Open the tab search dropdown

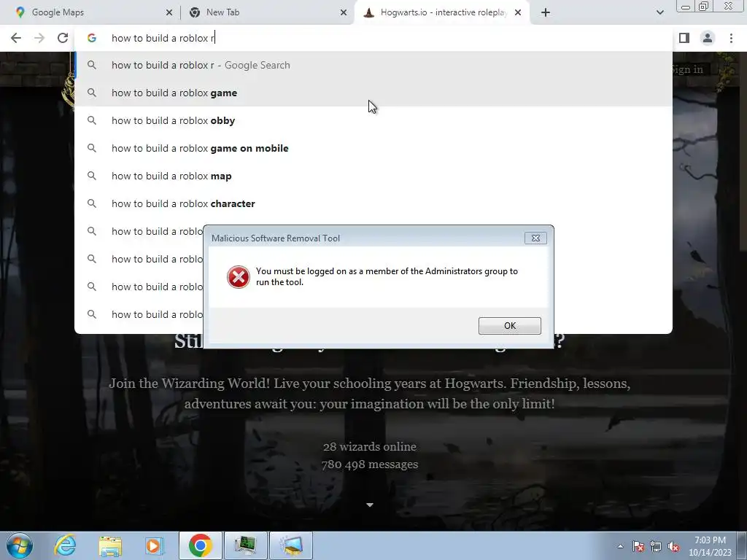point(659,12)
